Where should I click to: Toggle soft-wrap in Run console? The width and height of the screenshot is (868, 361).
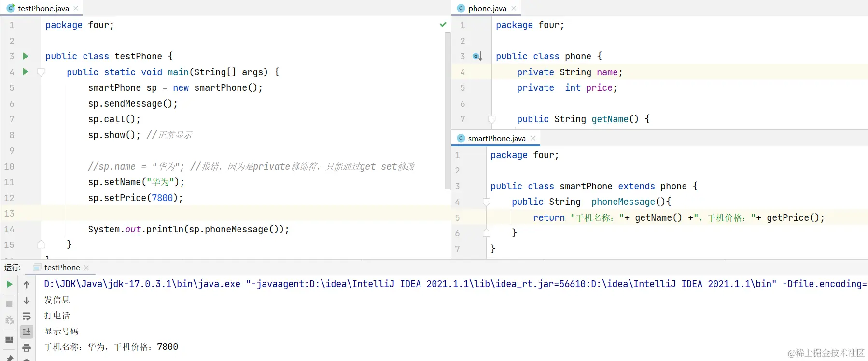[27, 316]
